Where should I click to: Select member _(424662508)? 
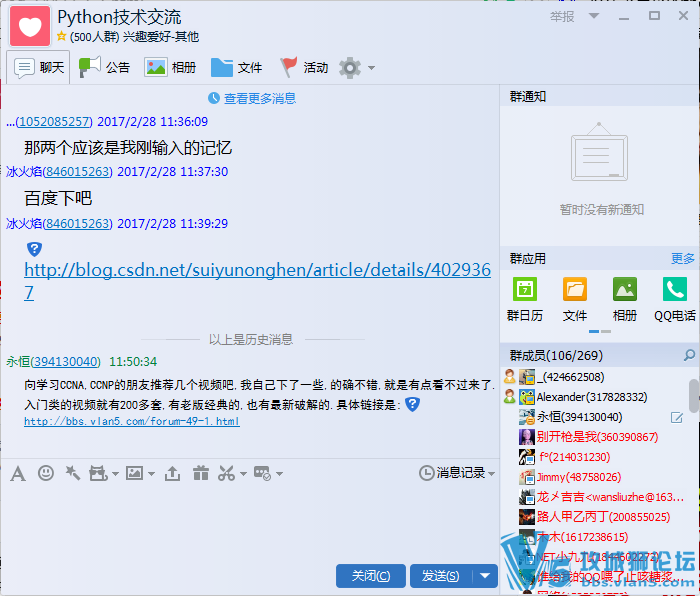click(571, 377)
